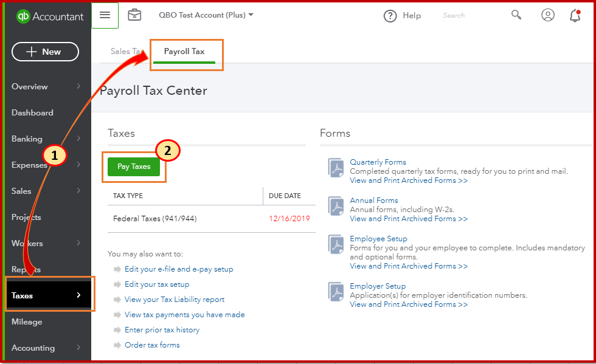This screenshot has height=364, width=596.
Task: Click the due date 12/16/2019
Action: point(289,219)
